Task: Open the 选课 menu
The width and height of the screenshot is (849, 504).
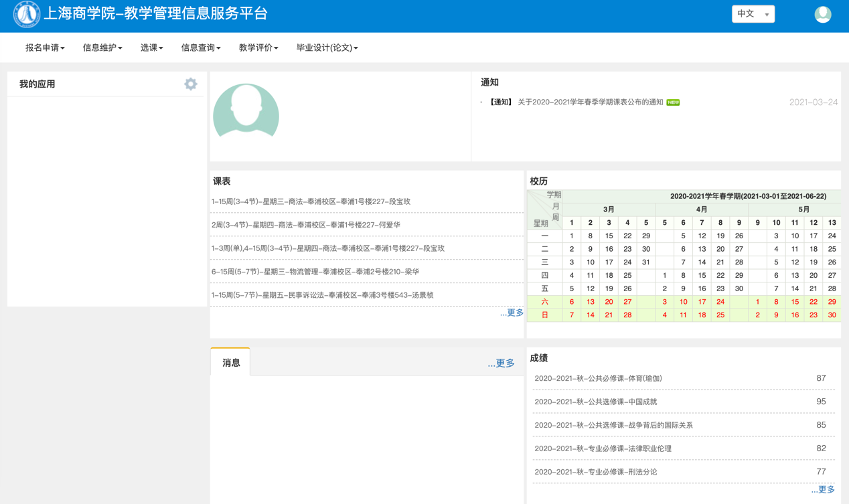Action: (151, 48)
